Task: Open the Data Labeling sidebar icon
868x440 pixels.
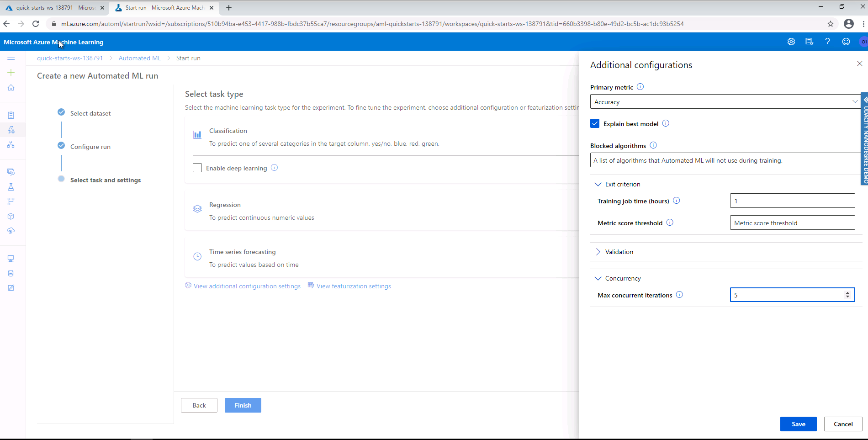Action: (x=11, y=288)
